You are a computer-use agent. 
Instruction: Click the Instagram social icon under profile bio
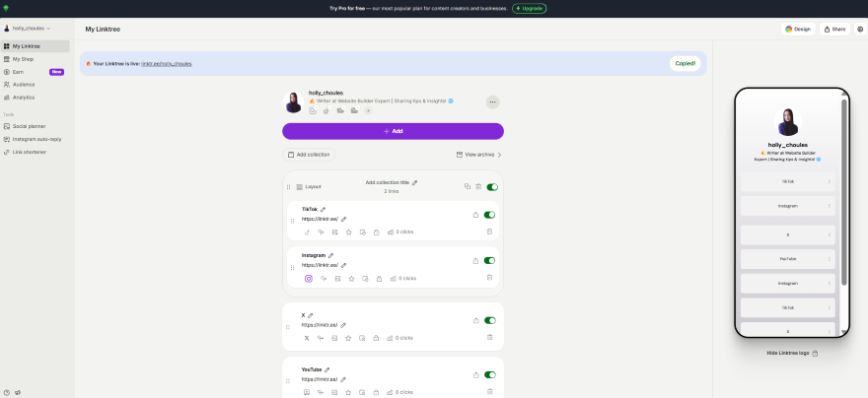(x=313, y=110)
